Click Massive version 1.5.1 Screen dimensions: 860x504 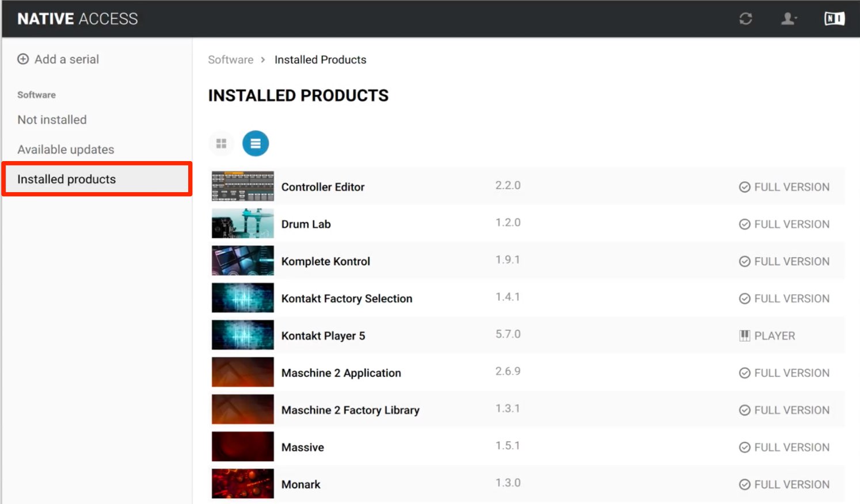[508, 446]
